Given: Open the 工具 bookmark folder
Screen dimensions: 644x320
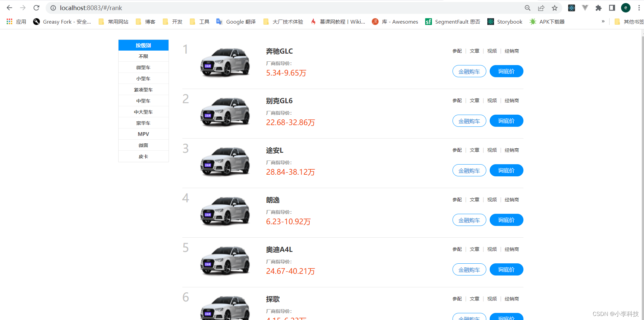Looking at the screenshot, I should 200,22.
